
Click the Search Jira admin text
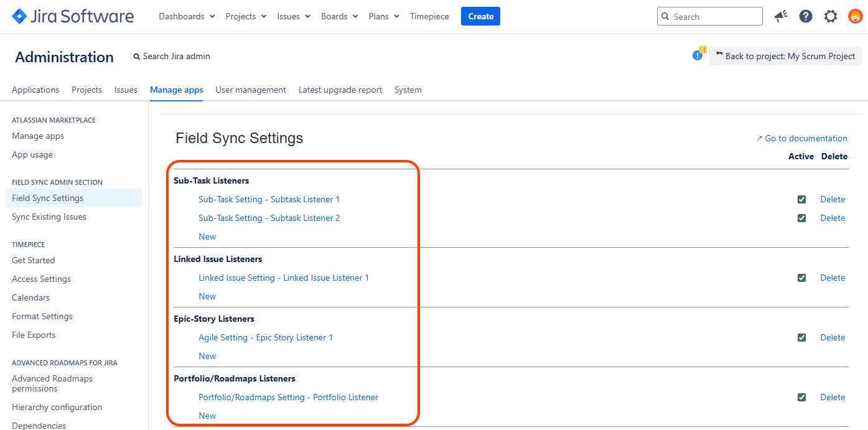tap(177, 57)
